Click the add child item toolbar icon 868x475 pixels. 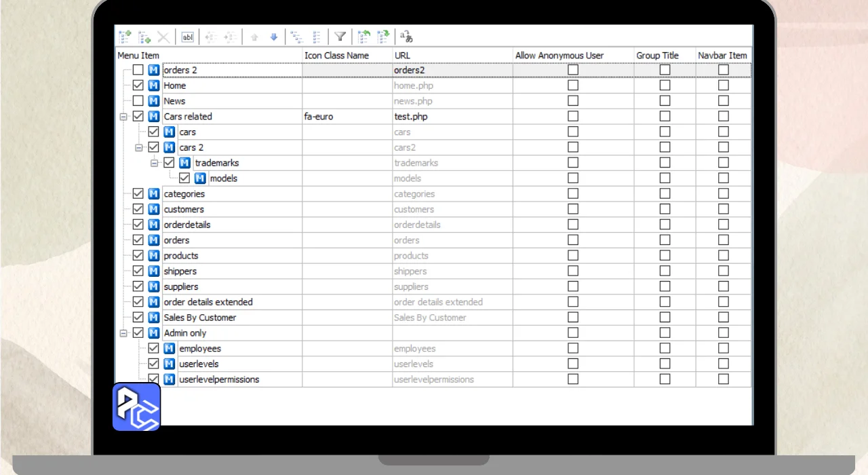pyautogui.click(x=144, y=37)
